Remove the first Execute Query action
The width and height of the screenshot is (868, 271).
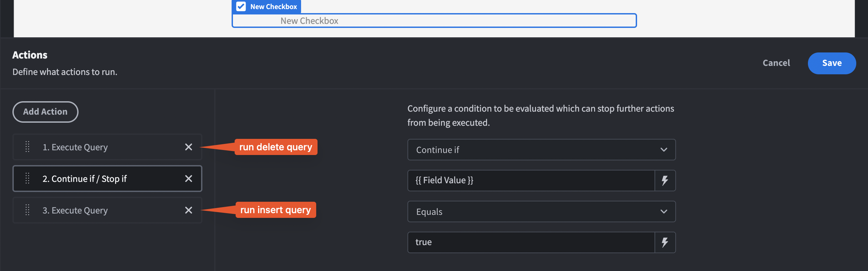coord(188,147)
